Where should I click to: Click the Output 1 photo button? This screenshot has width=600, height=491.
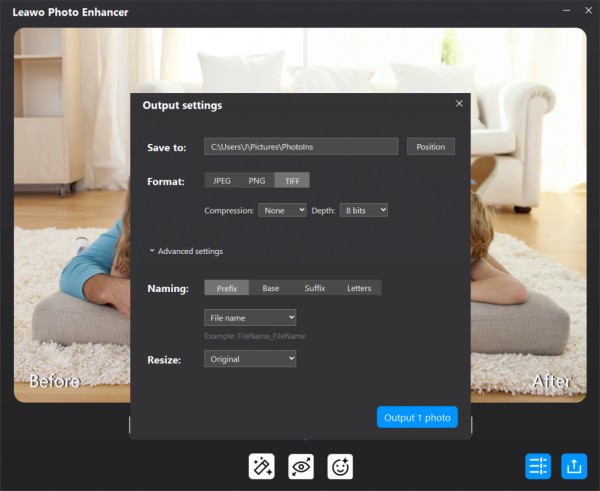click(x=417, y=417)
